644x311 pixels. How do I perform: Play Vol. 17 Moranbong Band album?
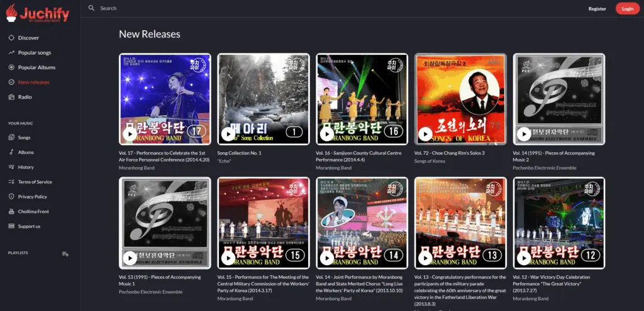click(129, 133)
